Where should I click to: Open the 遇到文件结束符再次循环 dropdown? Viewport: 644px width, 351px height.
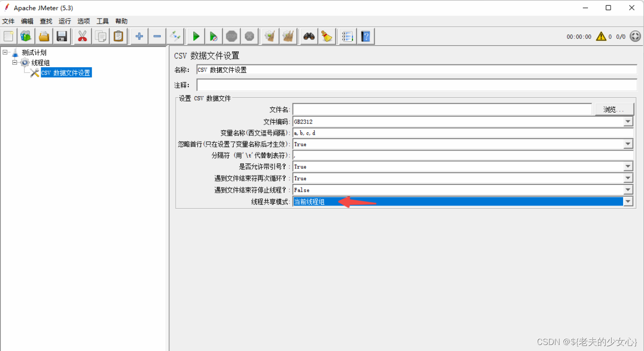628,178
